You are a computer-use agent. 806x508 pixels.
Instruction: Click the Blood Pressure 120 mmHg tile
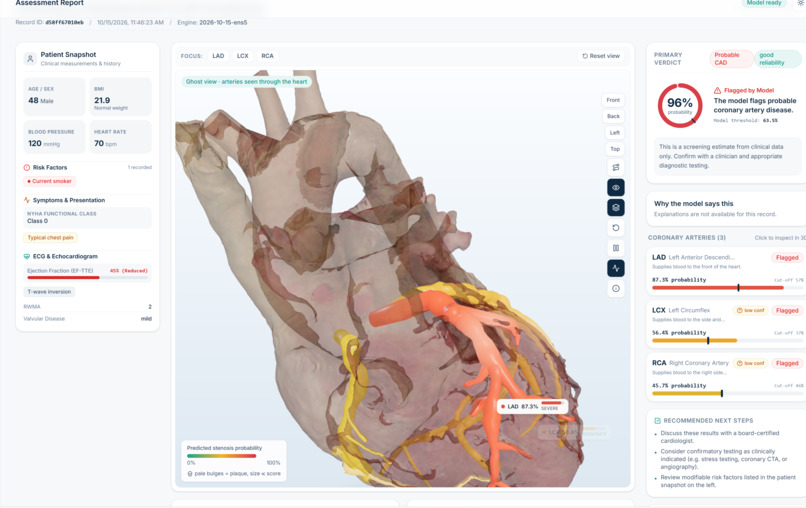[x=54, y=137]
